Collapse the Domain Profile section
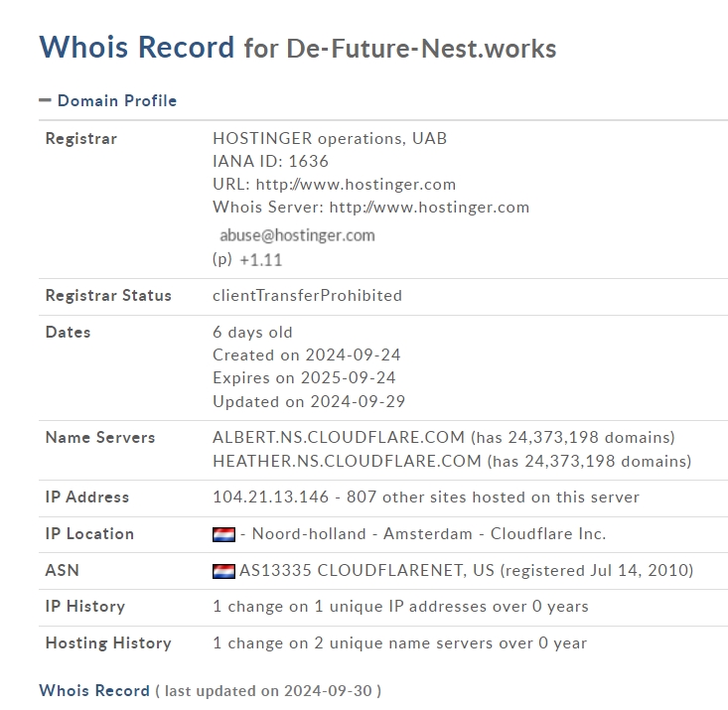 45,100
